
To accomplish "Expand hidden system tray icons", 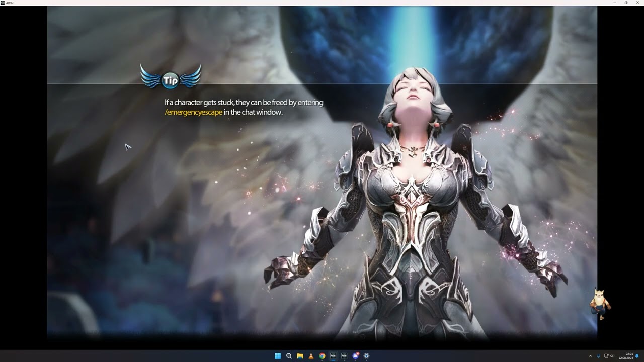I will click(x=591, y=356).
